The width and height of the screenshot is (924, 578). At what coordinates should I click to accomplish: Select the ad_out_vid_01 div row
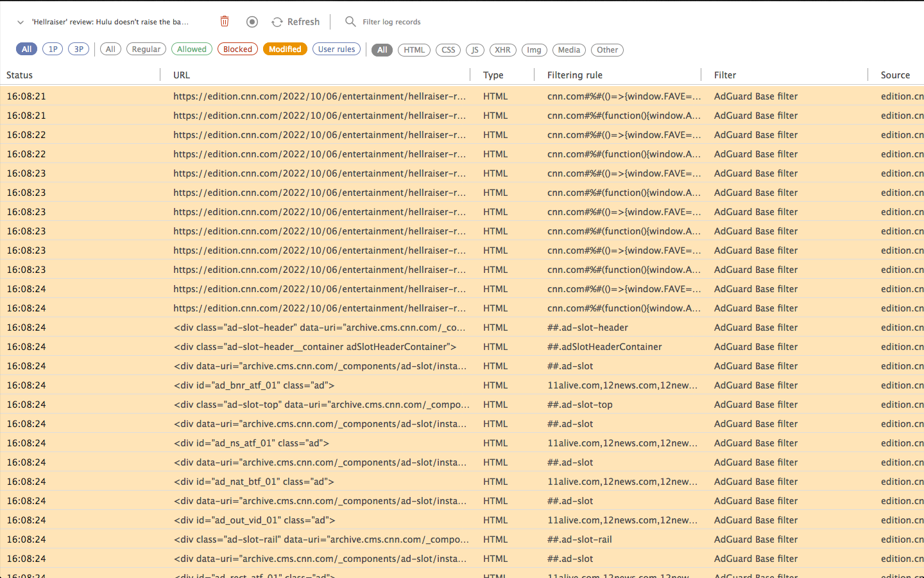click(462, 520)
